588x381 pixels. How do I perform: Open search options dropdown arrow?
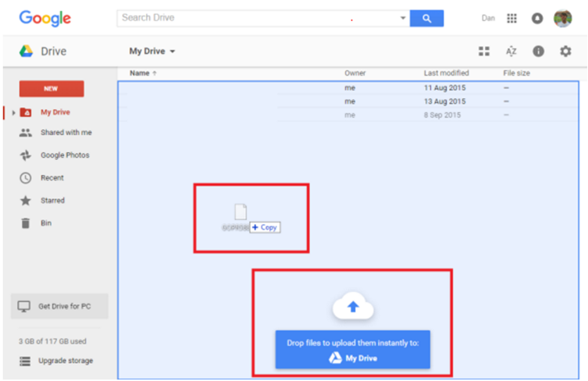click(x=402, y=18)
